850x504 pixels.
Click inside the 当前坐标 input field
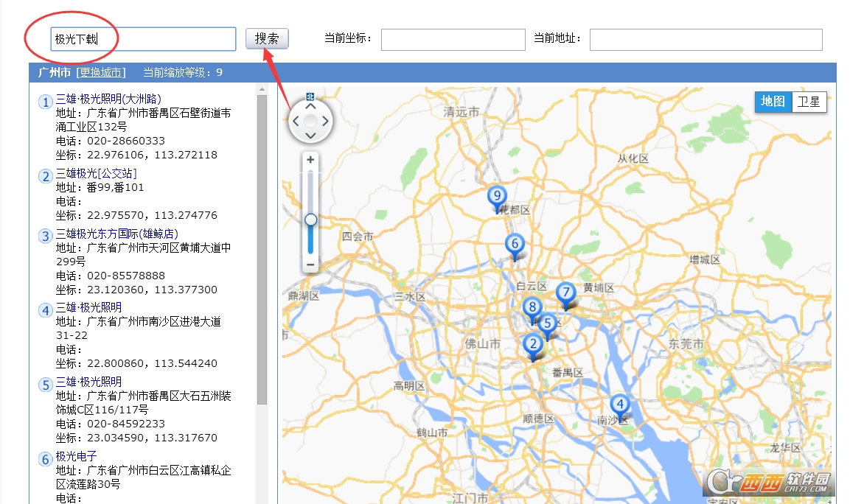coord(452,39)
